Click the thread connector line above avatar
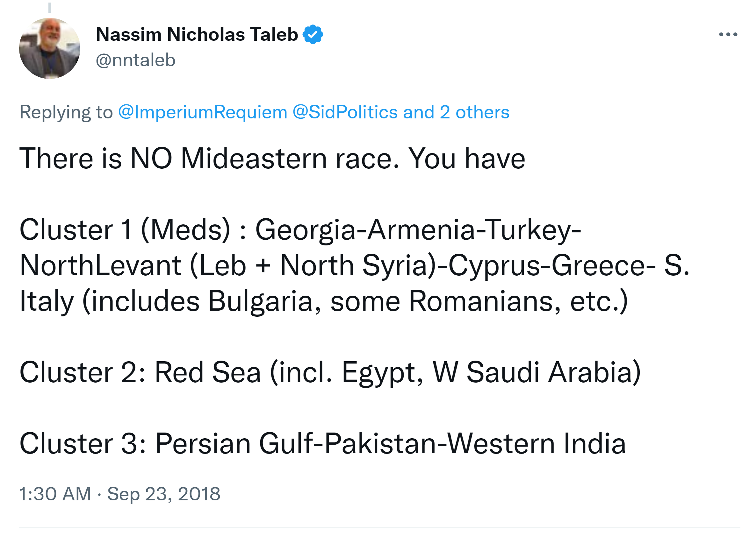 tap(50, 7)
